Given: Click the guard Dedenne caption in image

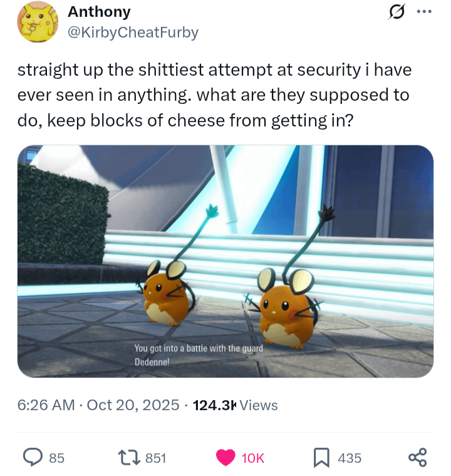Looking at the screenshot, I should coord(199,355).
